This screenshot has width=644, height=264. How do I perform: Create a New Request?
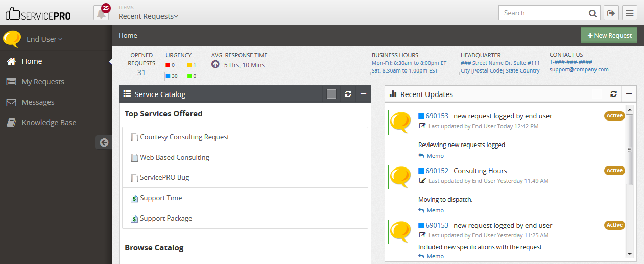[609, 35]
